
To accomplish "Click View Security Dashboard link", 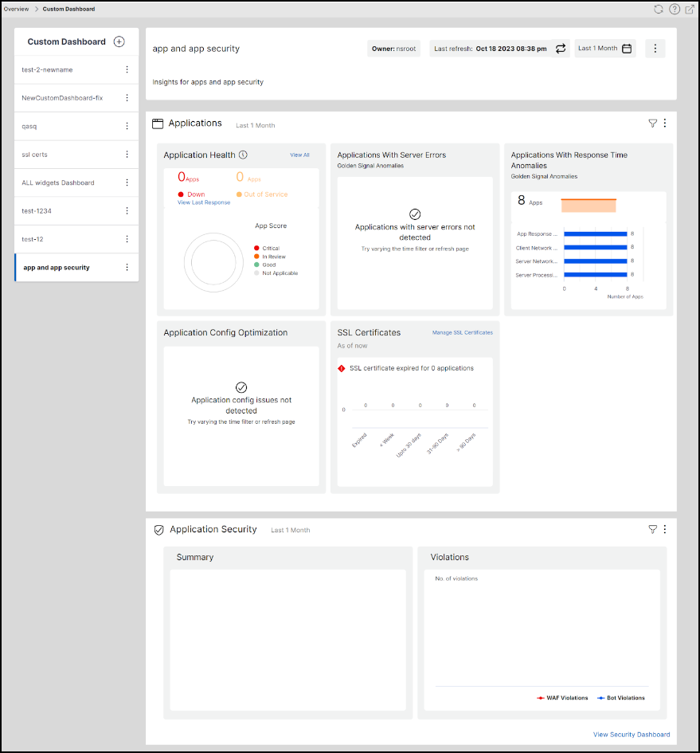I will [632, 735].
